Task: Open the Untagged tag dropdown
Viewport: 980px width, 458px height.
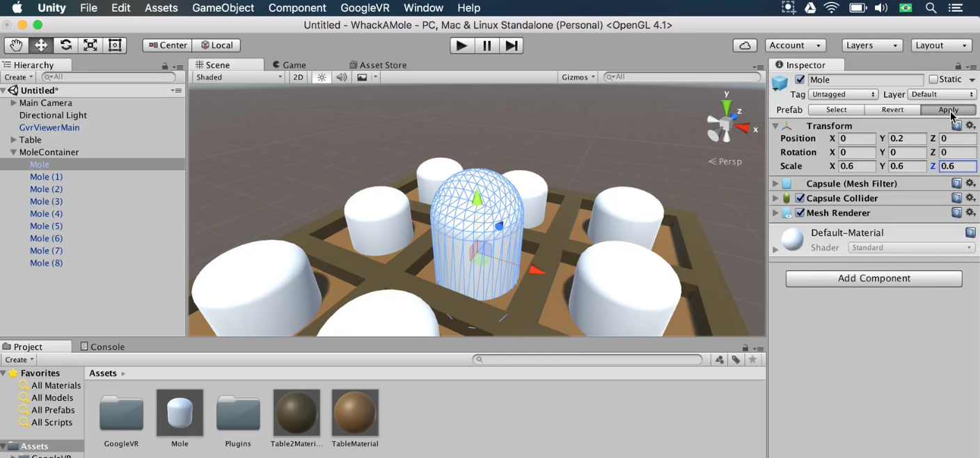Action: point(843,94)
